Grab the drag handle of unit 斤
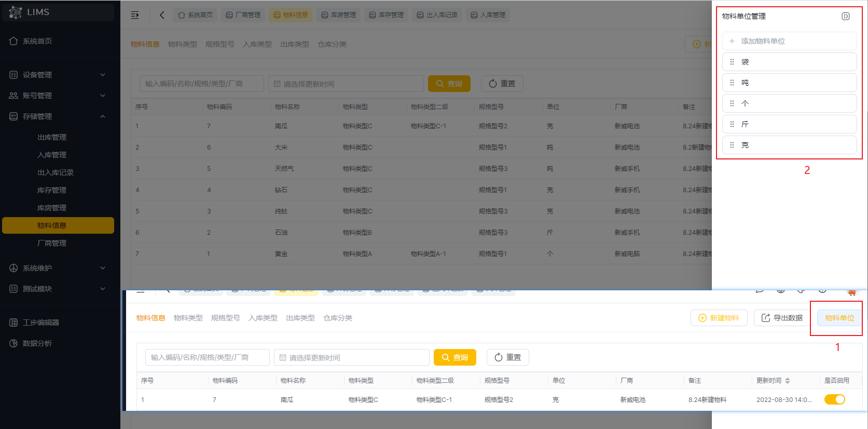The width and height of the screenshot is (868, 429). coord(732,124)
